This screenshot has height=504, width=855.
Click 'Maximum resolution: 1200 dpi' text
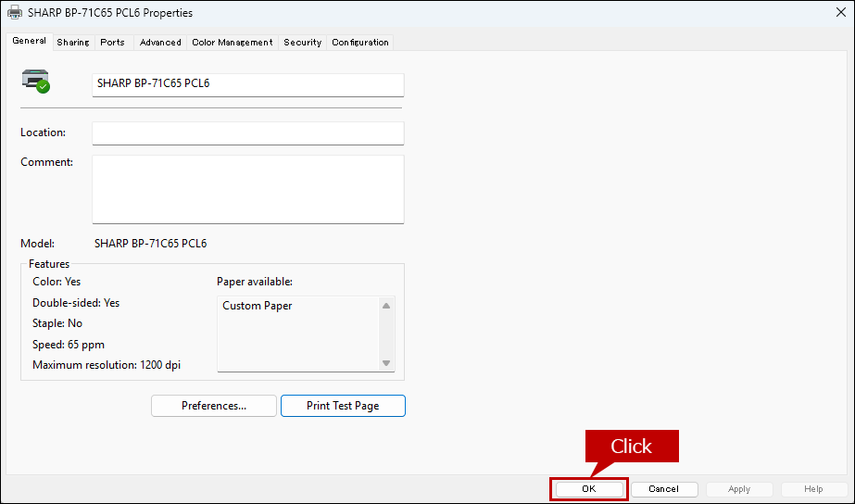click(107, 365)
